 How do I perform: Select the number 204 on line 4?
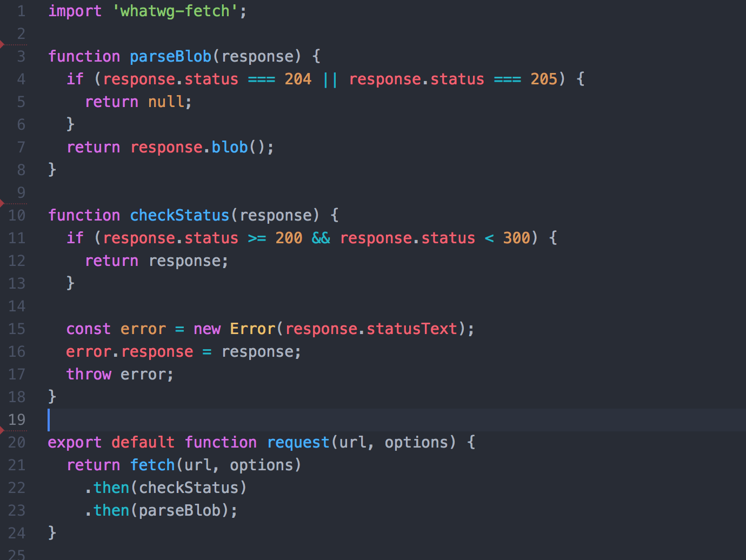298,79
